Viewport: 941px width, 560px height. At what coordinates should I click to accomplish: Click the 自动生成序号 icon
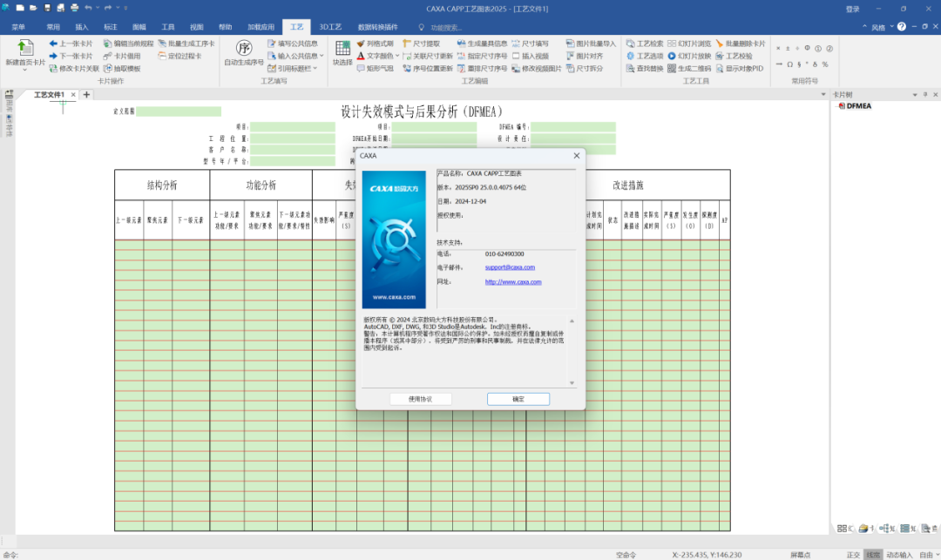244,49
